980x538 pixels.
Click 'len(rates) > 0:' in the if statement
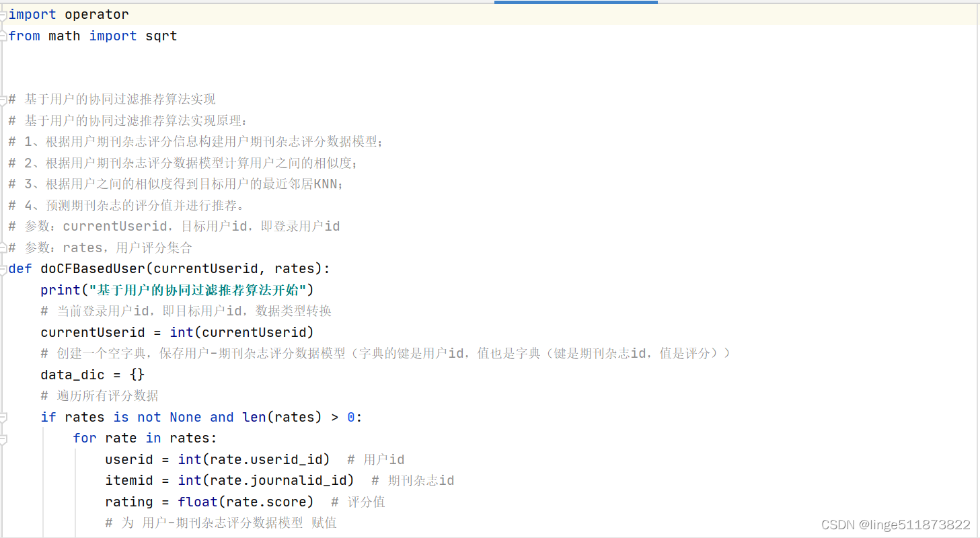pos(303,418)
